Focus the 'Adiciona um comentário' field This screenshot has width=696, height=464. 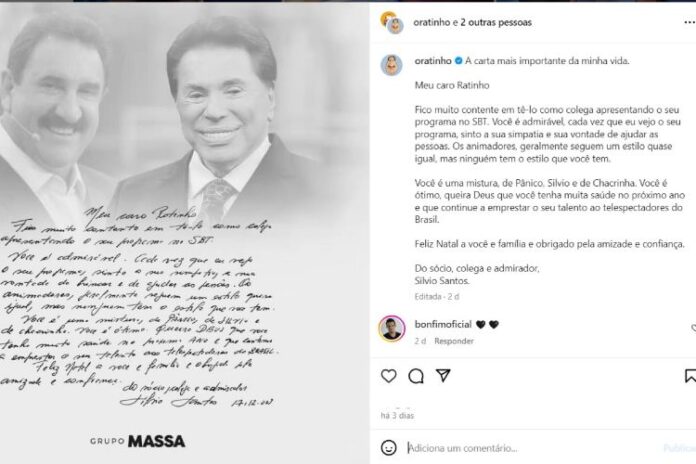pyautogui.click(x=533, y=448)
